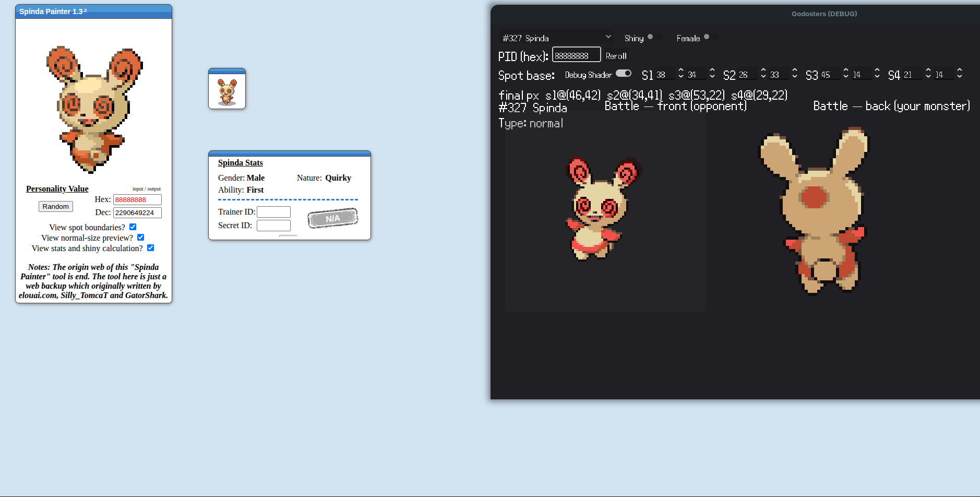Click the Godosters (DEBUG) window title bar

735,14
